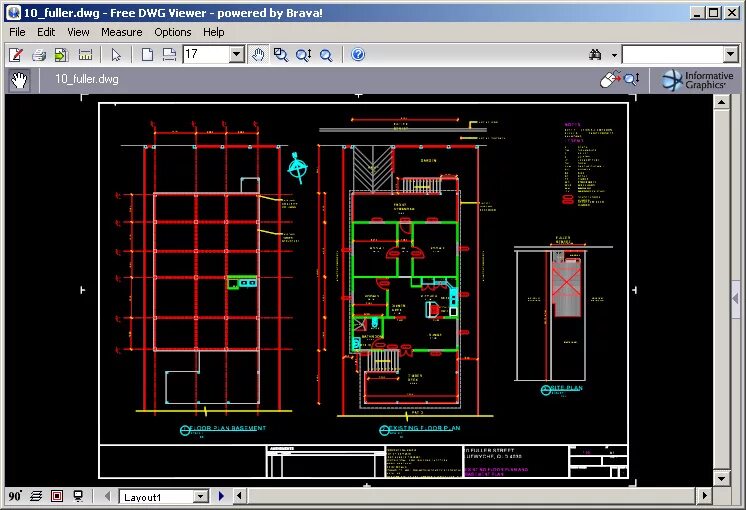Click the search text input field
This screenshot has width=746, height=510.
click(673, 54)
